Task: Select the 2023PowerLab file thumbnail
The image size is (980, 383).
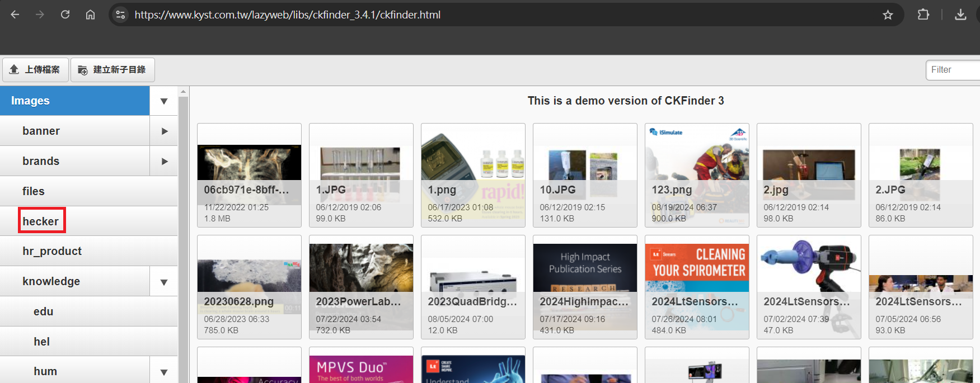Action: pyautogui.click(x=361, y=287)
